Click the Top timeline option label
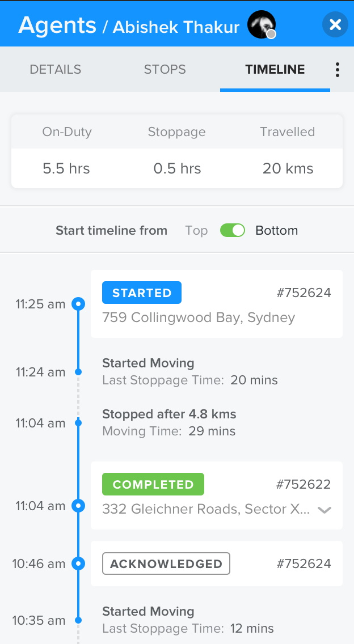This screenshot has width=354, height=644. (x=196, y=231)
